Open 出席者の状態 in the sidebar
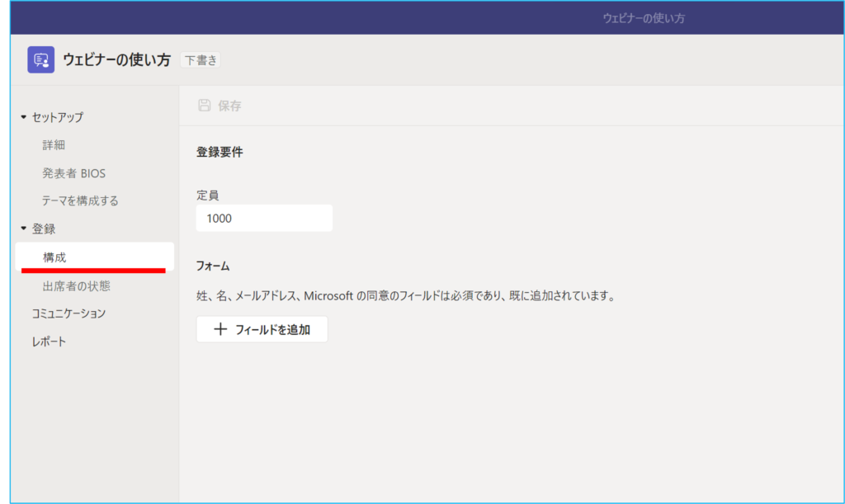 coord(76,286)
